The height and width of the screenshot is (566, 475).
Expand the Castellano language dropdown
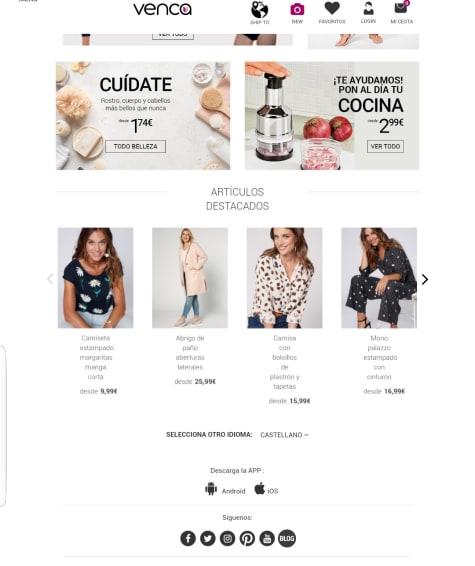point(284,435)
